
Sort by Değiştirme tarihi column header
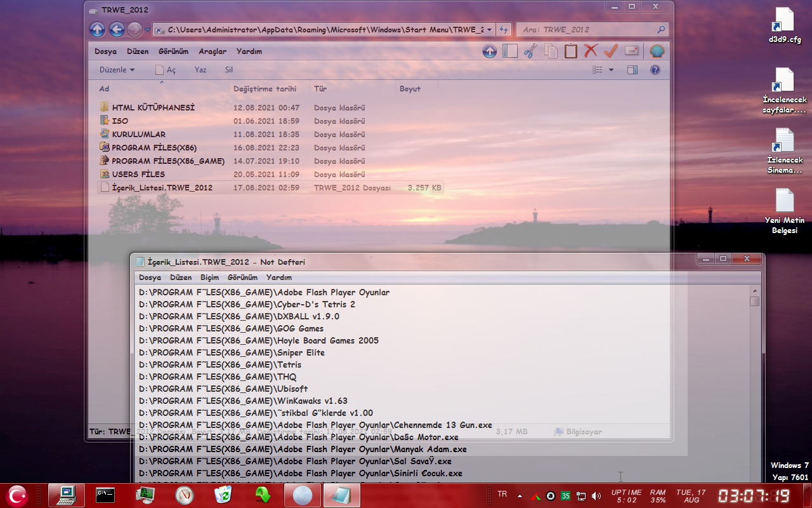coord(270,89)
